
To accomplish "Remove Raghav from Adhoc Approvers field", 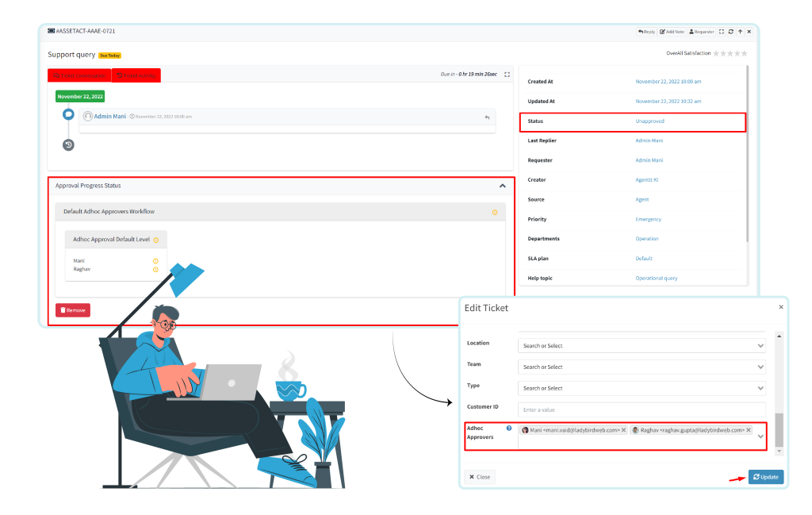I will 749,430.
